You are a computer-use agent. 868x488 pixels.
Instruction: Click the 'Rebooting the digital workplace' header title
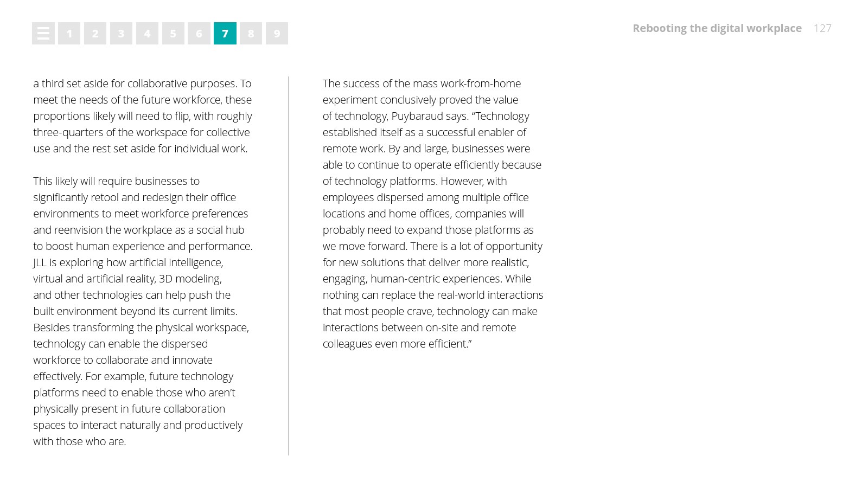717,28
